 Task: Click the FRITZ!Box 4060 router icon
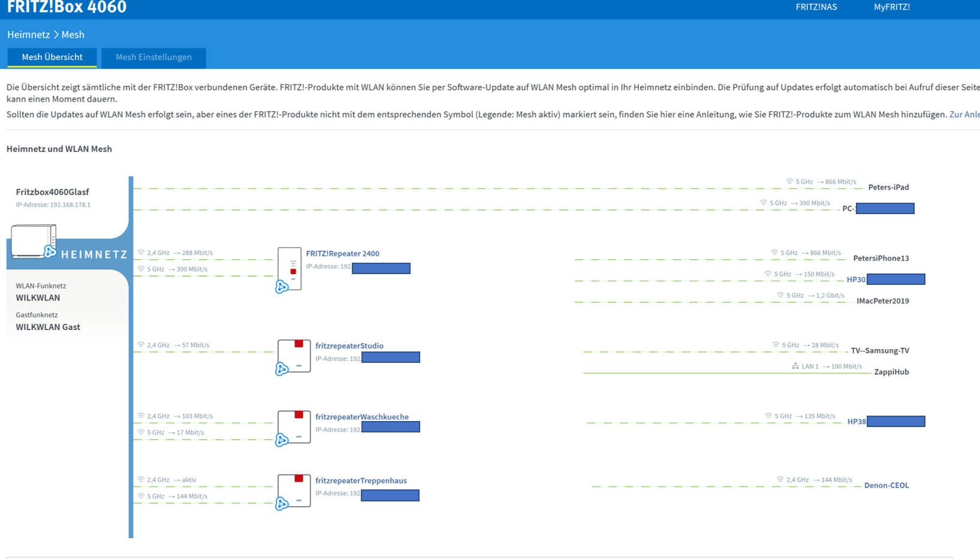coord(34,241)
